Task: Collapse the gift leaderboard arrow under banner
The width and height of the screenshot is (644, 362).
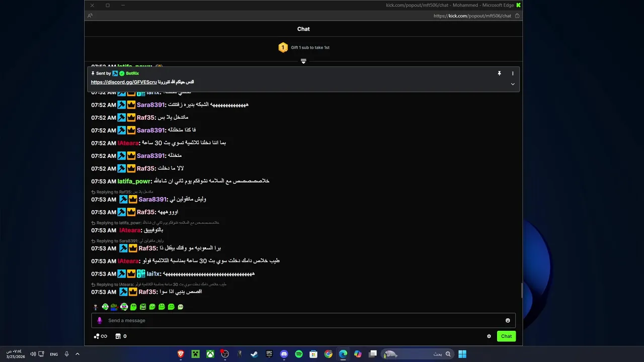Action: 303,61
